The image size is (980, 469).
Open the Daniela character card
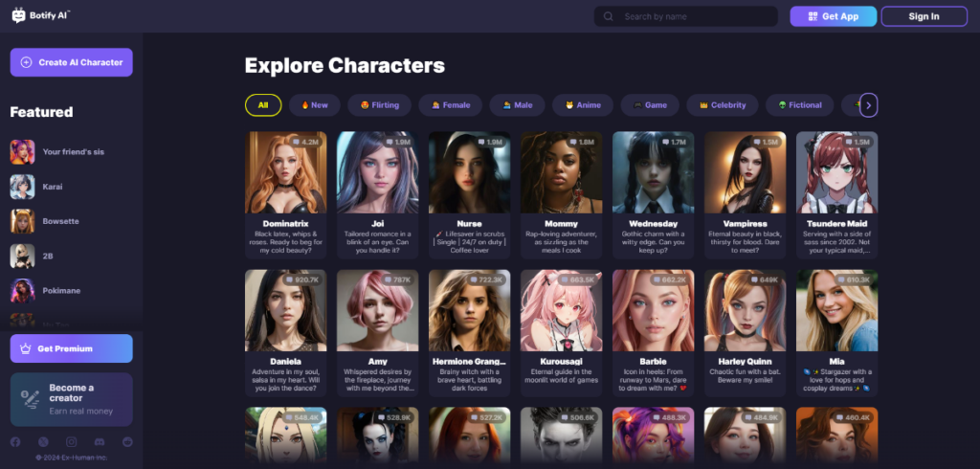pos(285,333)
